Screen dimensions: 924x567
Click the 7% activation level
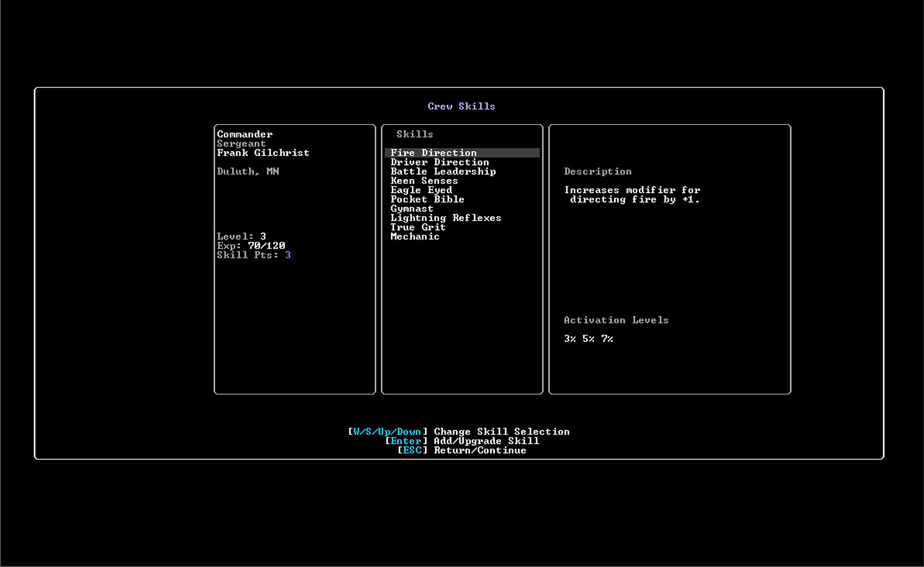[x=607, y=339]
